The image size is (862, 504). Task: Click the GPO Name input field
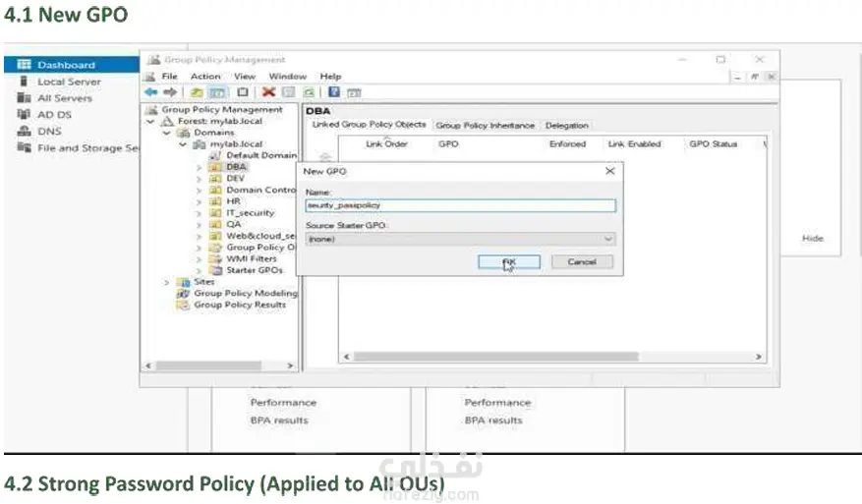(x=461, y=205)
